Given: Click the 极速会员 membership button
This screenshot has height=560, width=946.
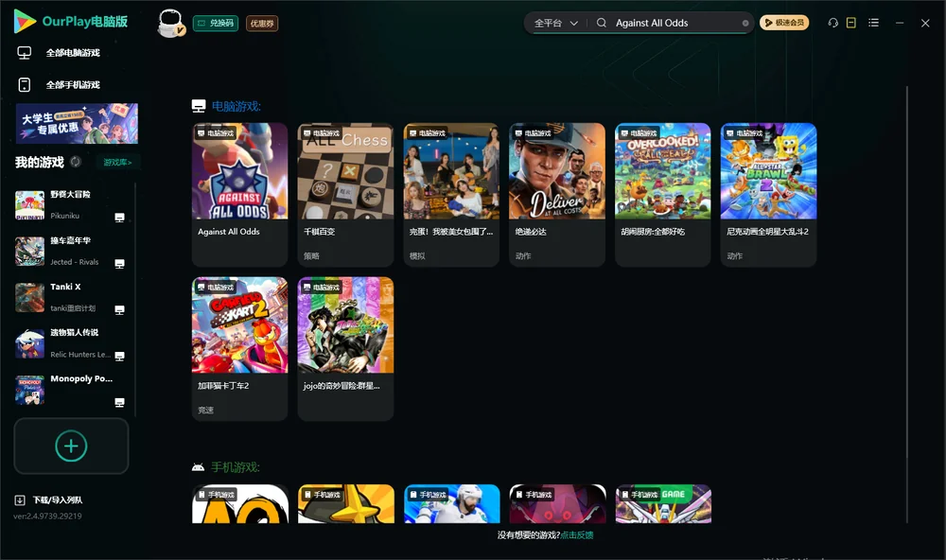Looking at the screenshot, I should coord(784,23).
